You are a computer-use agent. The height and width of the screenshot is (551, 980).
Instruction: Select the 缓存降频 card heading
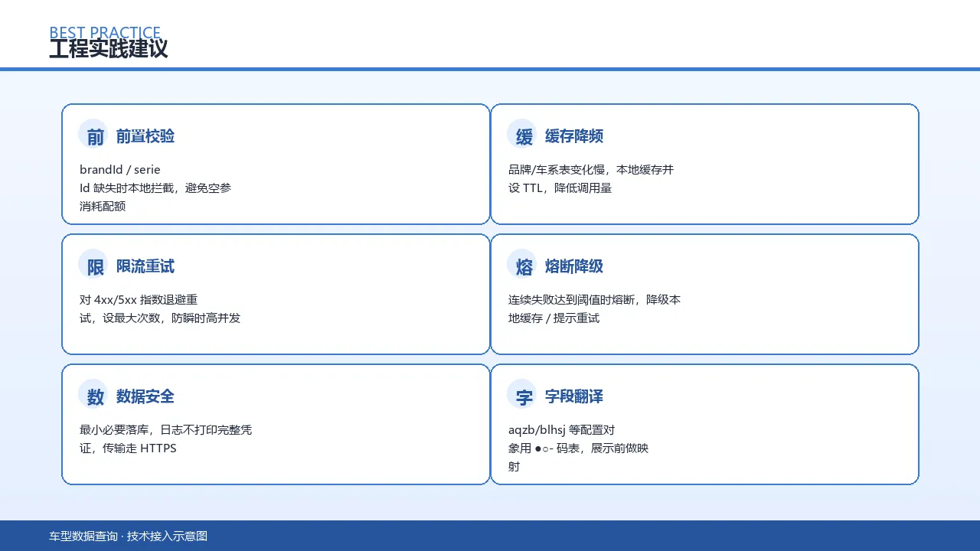coord(574,136)
